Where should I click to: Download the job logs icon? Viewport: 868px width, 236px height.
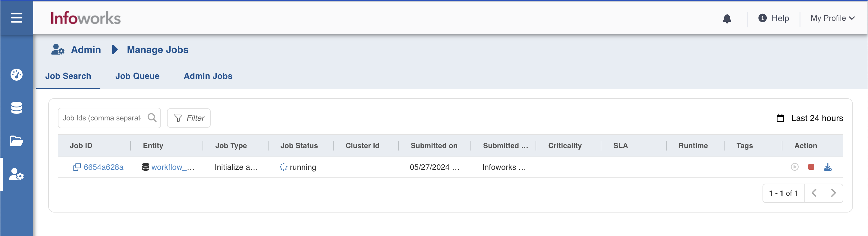(x=828, y=167)
